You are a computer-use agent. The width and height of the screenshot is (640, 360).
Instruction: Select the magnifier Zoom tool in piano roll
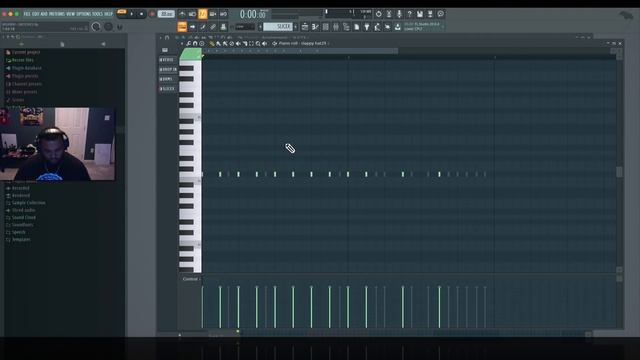258,43
